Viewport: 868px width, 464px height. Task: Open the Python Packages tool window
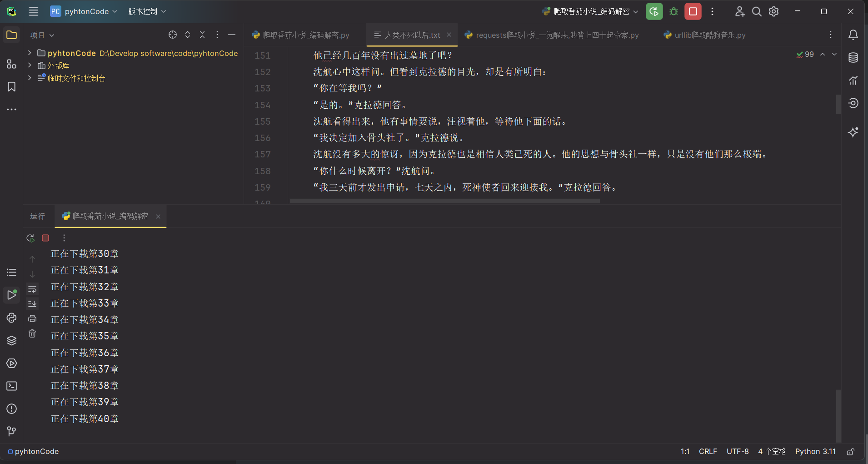[11, 340]
